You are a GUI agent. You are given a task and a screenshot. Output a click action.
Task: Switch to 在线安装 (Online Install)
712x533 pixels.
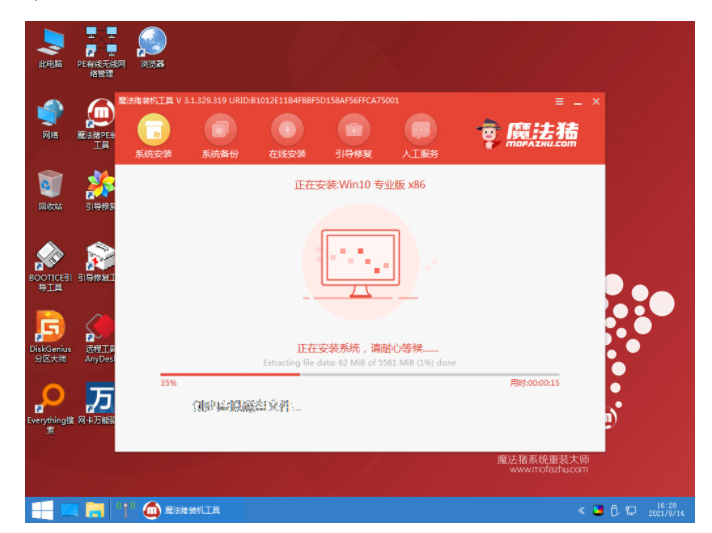[287, 130]
